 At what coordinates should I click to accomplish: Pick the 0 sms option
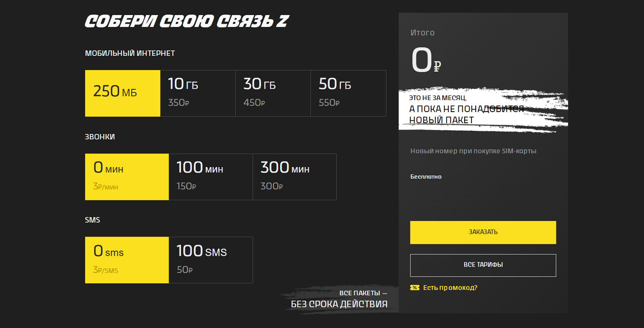(x=127, y=260)
